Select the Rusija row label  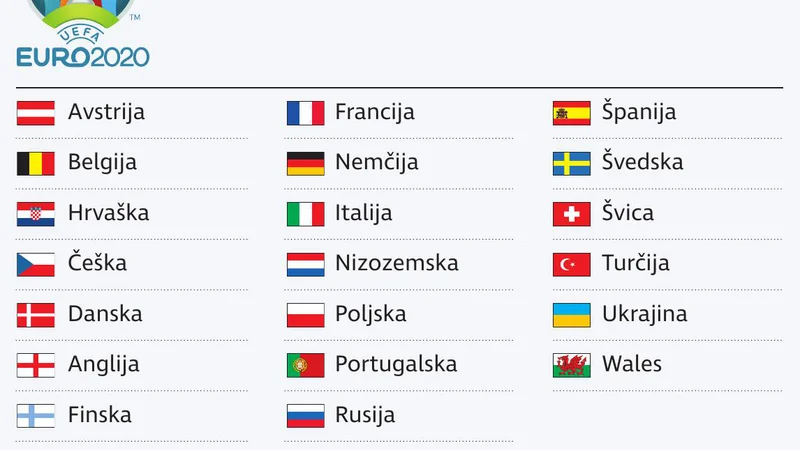[365, 415]
